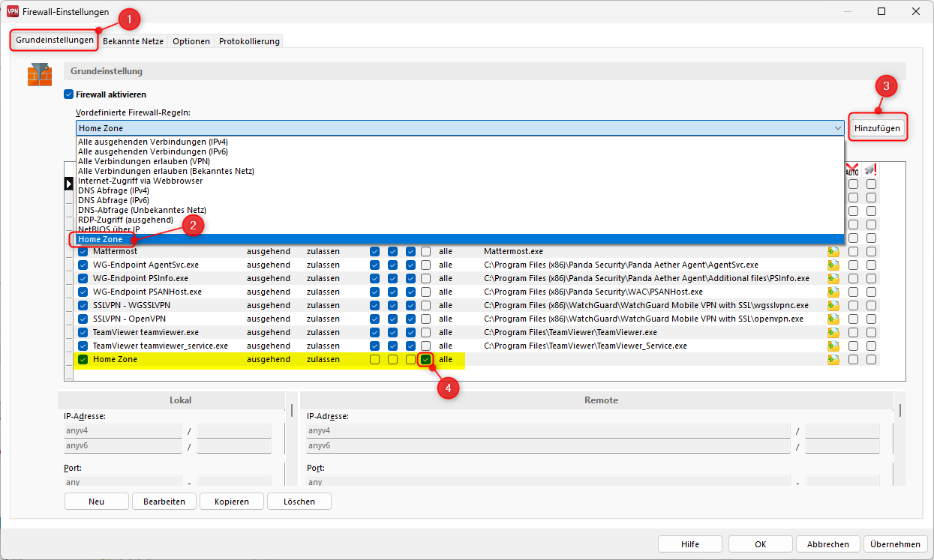Click the AUTO column header icon
Image resolution: width=934 pixels, height=560 pixels.
852,170
